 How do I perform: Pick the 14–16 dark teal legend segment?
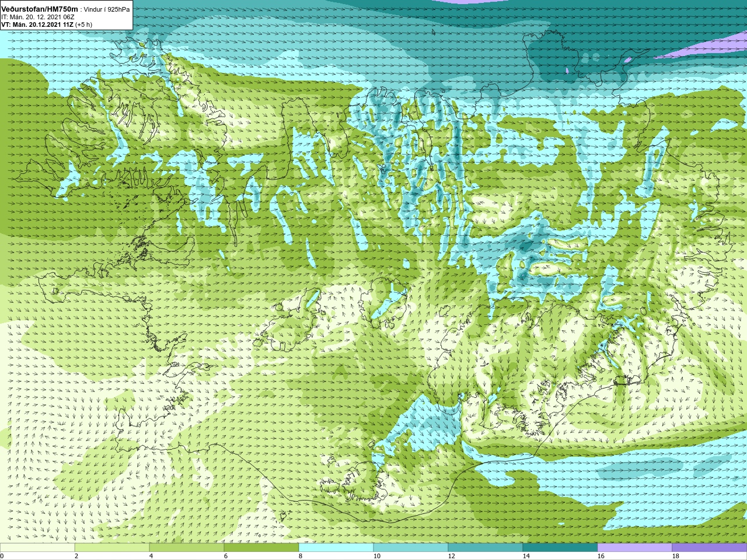point(560,548)
